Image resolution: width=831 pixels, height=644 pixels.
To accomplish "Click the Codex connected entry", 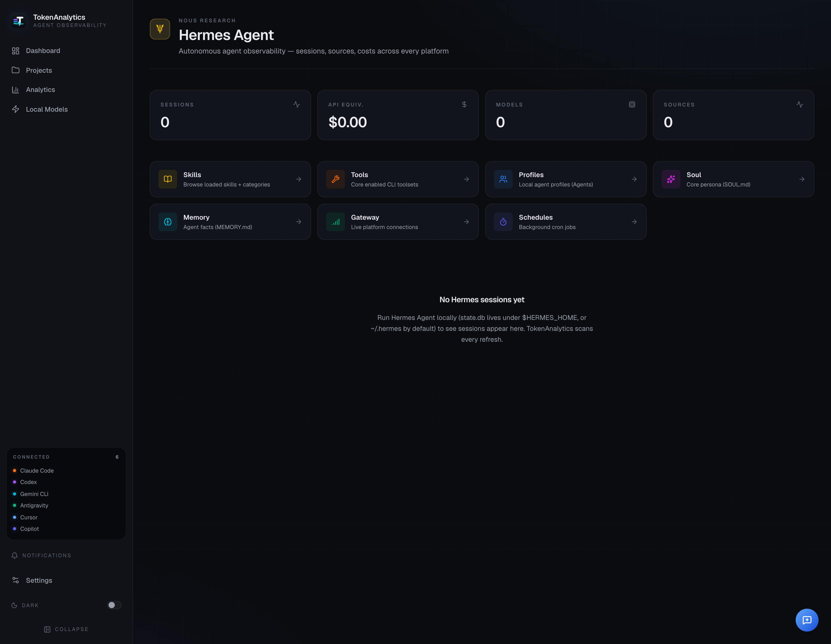I will [x=29, y=482].
